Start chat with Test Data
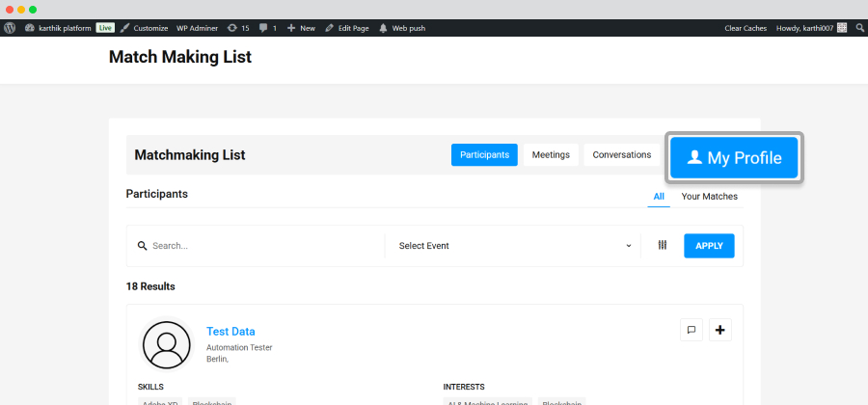Screen dimensions: 868x405 coord(692,330)
